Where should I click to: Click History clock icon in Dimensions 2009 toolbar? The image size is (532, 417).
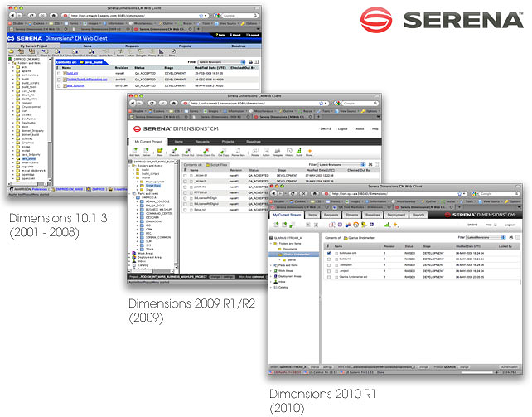(289, 151)
